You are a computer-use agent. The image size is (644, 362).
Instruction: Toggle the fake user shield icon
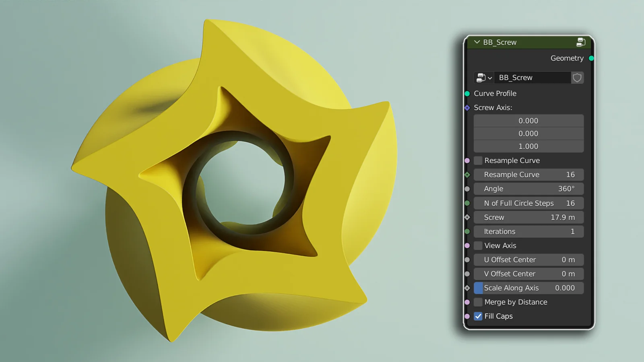(577, 78)
